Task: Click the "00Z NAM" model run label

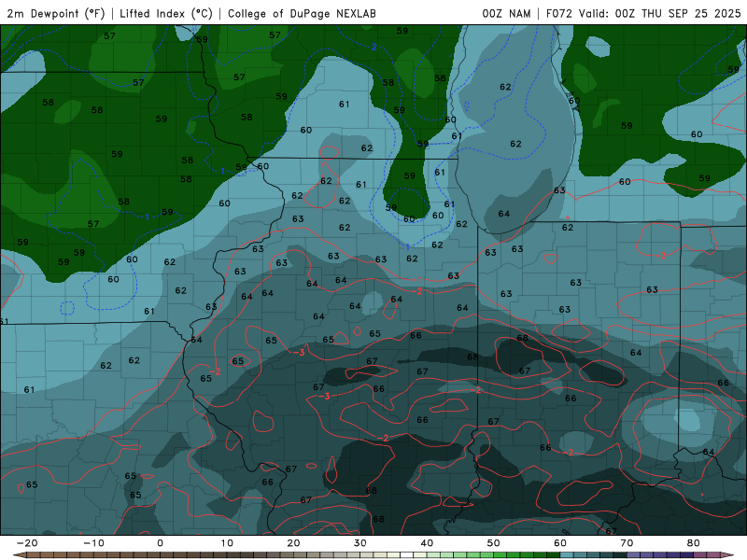Action: (506, 13)
